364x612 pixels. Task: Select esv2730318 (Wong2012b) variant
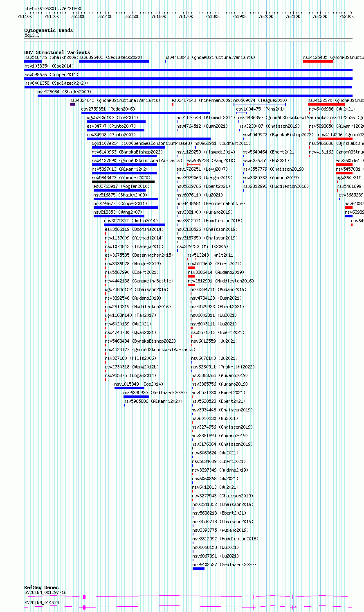(132, 367)
